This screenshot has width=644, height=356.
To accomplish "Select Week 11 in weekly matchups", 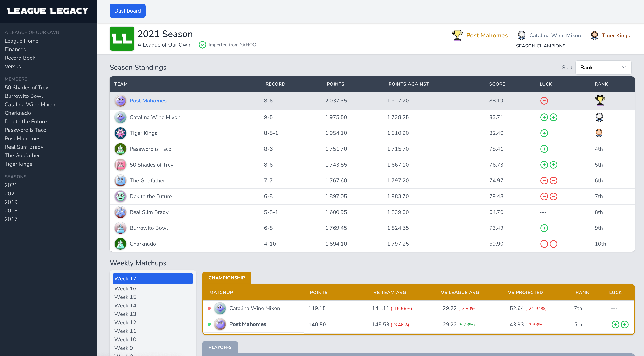I will [x=125, y=331].
